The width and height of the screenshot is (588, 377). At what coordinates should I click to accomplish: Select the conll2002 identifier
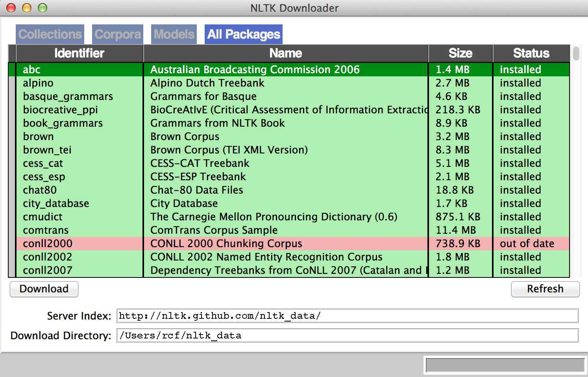tap(48, 257)
